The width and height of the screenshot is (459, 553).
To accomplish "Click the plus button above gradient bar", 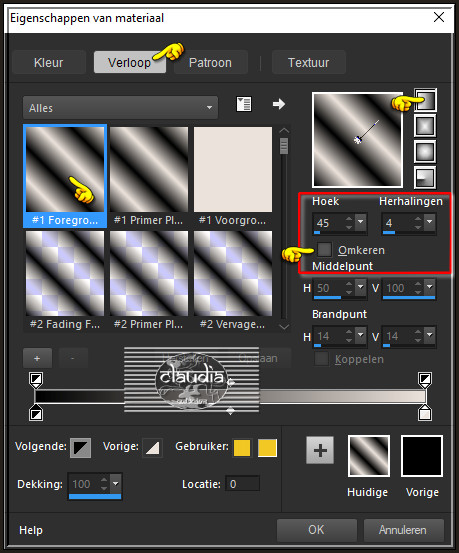I will [x=37, y=358].
